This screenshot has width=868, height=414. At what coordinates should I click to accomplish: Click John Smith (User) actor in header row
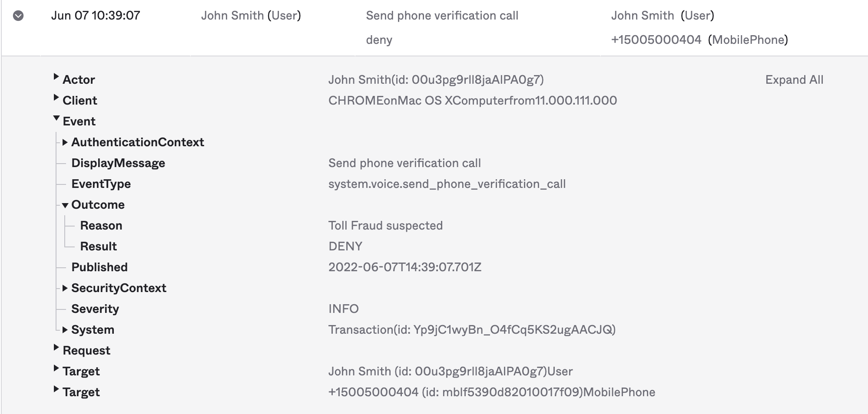point(251,16)
